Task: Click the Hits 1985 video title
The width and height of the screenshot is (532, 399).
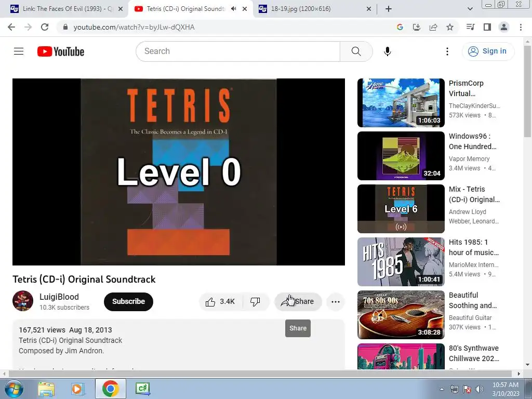Action: (474, 247)
